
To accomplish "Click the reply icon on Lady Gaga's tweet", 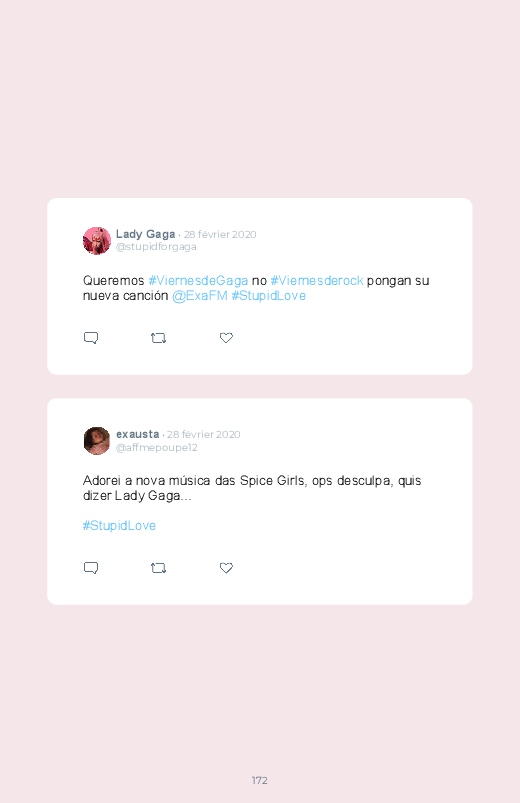I will coord(91,338).
